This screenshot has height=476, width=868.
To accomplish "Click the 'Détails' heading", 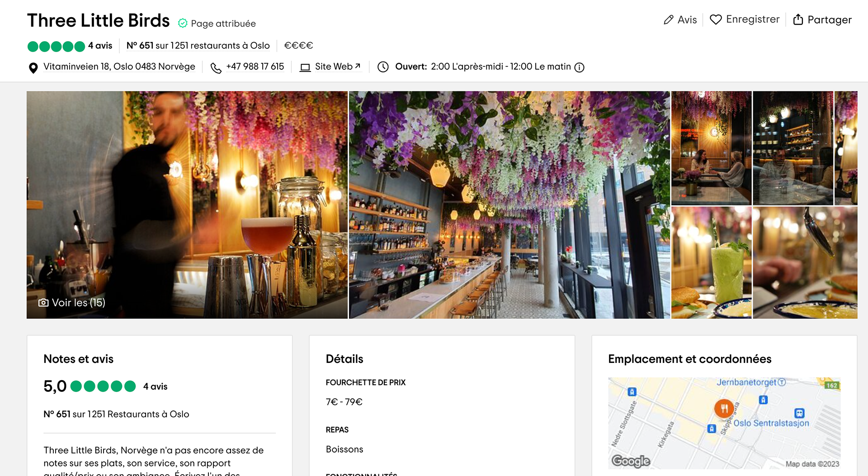I will pos(344,359).
